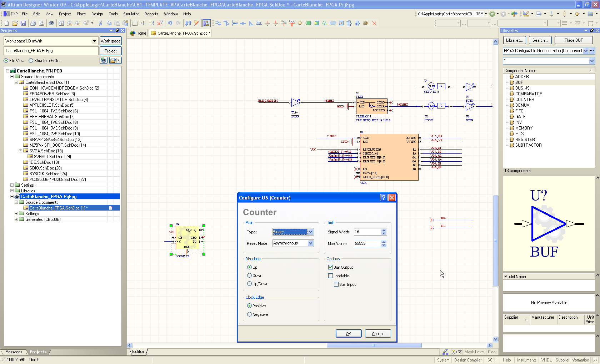The image size is (600, 364).
Task: Open FPGA Configurable Generic library dropdown
Action: tap(586, 51)
